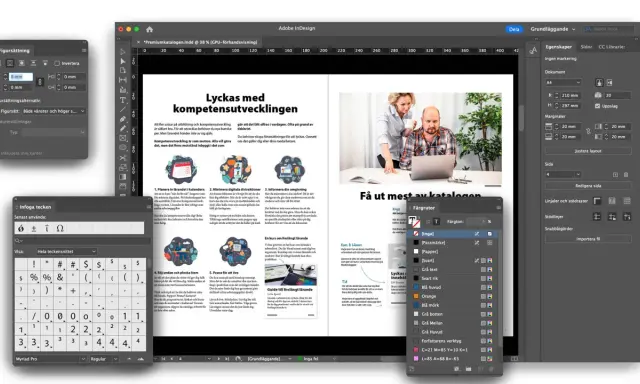Pick the Gap tool in toolbox
Image resolution: width=640 pixels, height=384 pixels.
(123, 80)
